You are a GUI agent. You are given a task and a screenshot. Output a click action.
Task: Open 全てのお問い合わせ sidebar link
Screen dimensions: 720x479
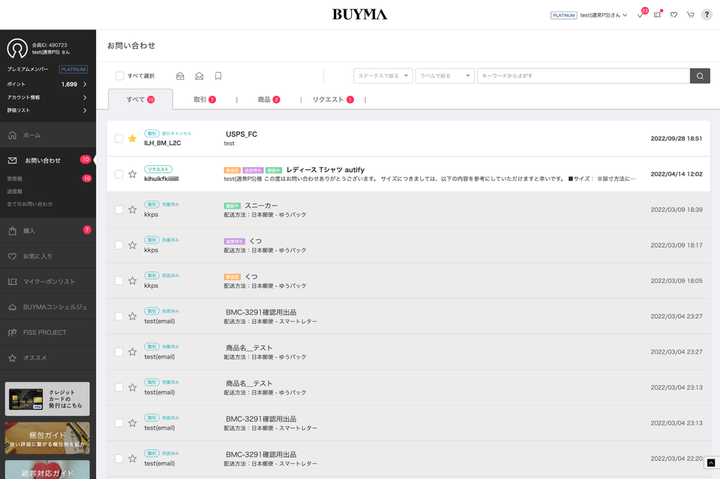pyautogui.click(x=30, y=204)
